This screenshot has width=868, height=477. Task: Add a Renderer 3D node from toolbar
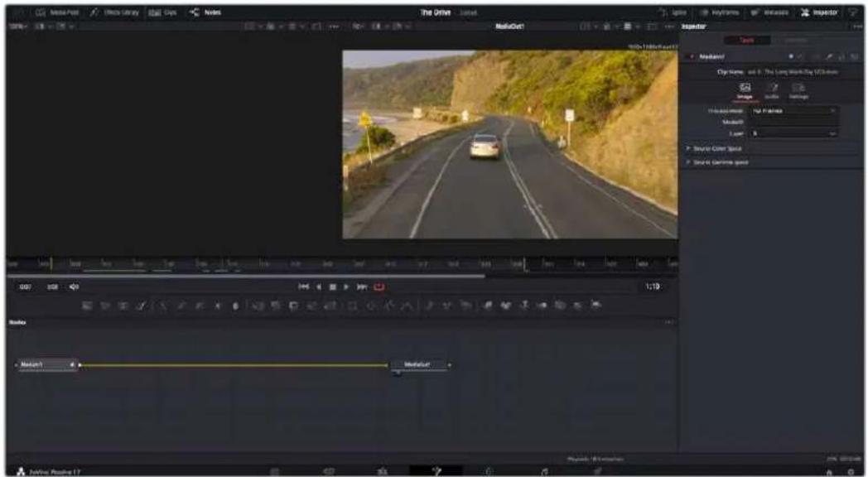click(596, 305)
